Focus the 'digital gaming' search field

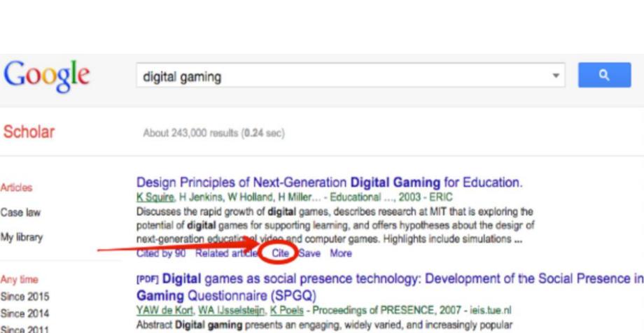point(350,75)
